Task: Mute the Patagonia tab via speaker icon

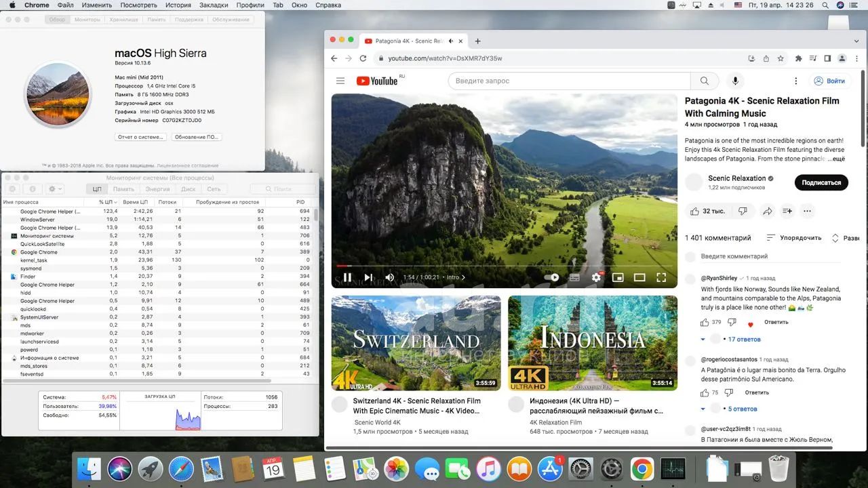Action: (x=451, y=41)
